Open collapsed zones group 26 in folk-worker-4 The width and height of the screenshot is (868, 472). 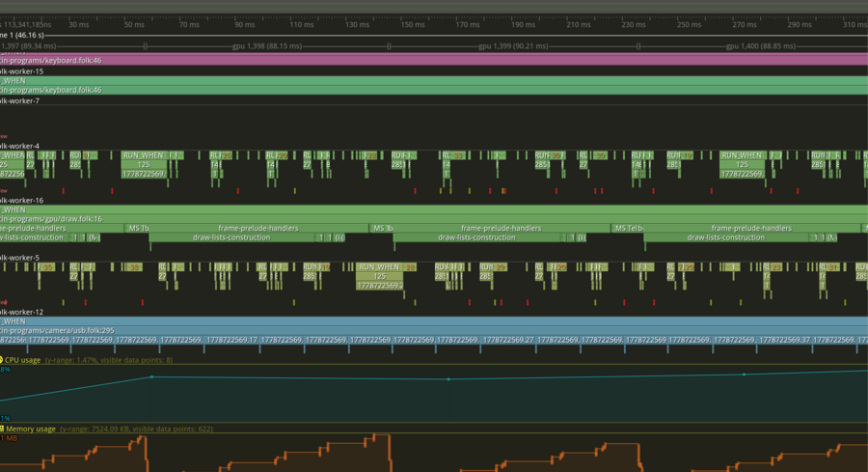point(227,155)
